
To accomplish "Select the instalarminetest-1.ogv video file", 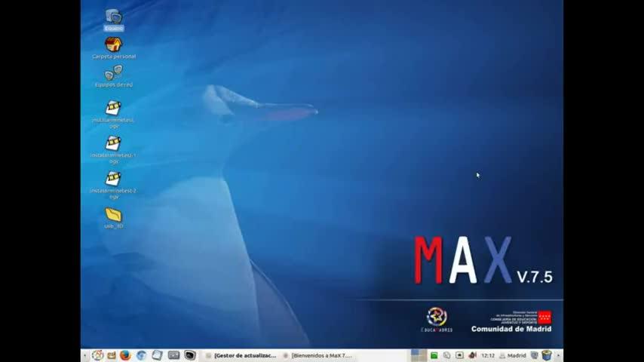I will pyautogui.click(x=113, y=149).
